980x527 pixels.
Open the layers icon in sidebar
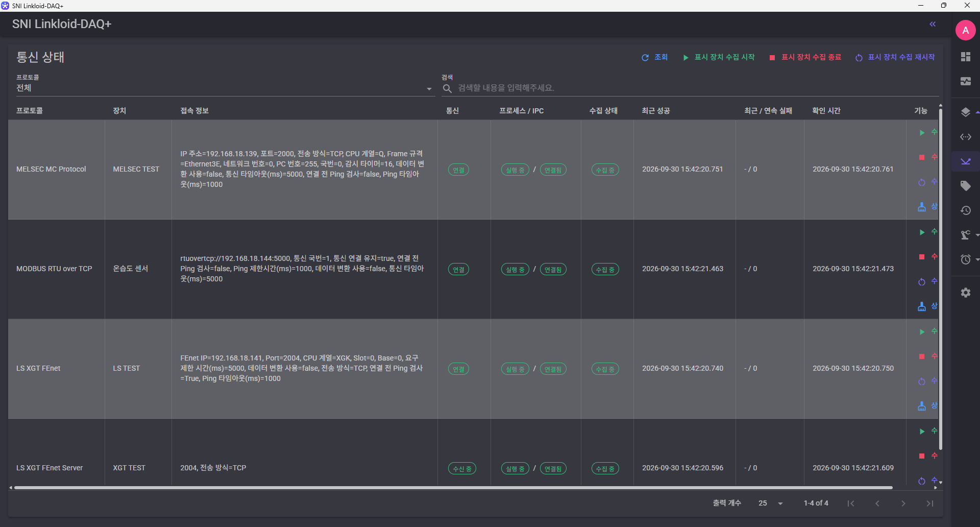[965, 112]
